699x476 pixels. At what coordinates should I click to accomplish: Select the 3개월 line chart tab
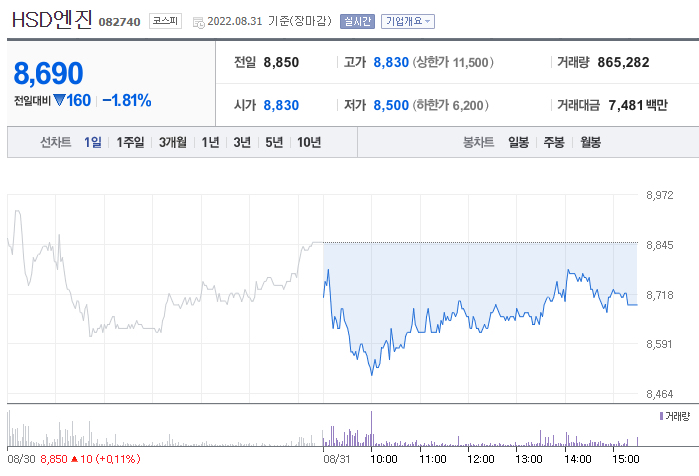(173, 142)
